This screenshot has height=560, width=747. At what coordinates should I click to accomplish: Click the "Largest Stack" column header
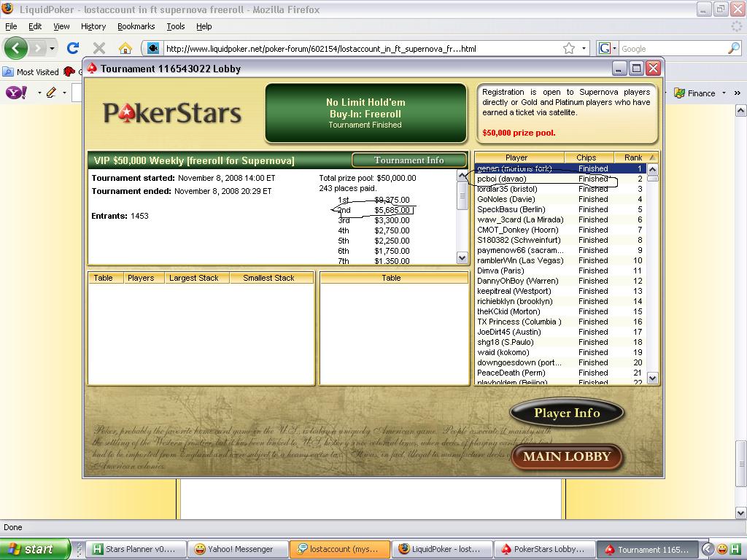[197, 278]
